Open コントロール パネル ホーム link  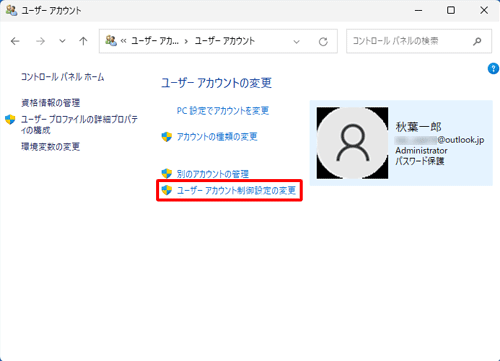point(63,77)
